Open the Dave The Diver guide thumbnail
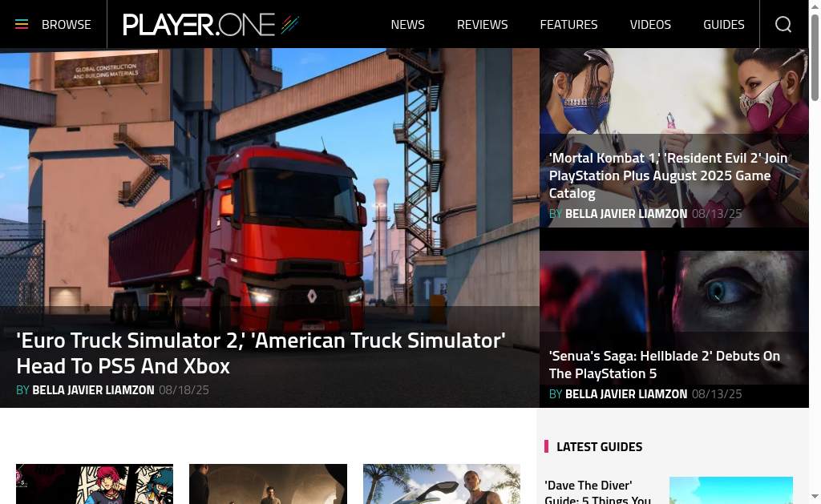The image size is (821, 504). [731, 490]
